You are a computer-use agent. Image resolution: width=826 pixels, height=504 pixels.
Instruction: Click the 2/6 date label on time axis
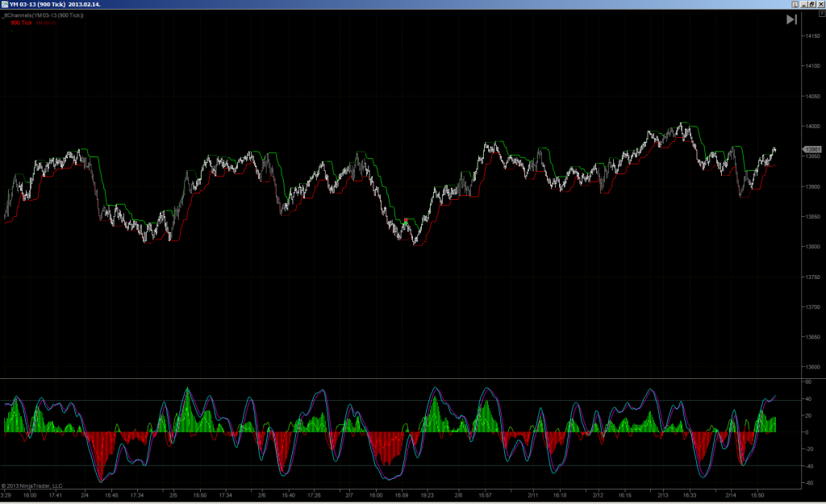[262, 495]
